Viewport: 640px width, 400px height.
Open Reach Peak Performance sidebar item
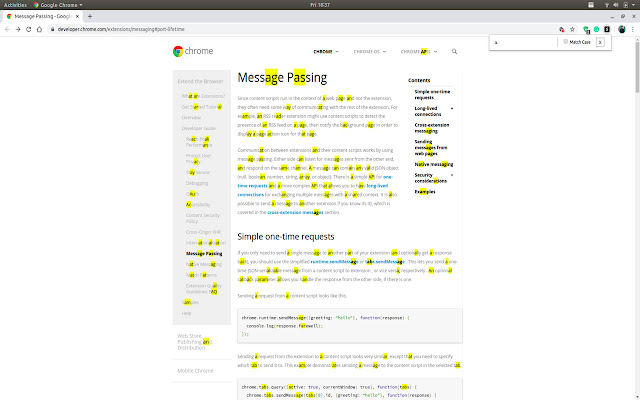(x=199, y=142)
